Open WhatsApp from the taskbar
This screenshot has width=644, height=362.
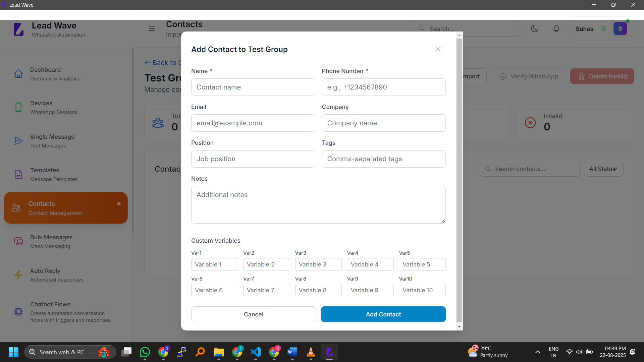[145, 352]
